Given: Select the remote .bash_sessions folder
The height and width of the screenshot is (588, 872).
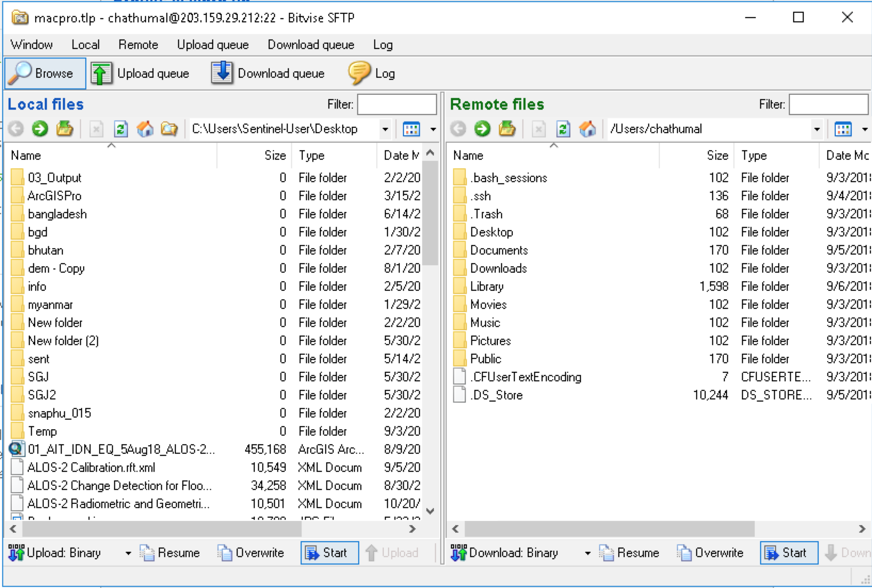Looking at the screenshot, I should pos(508,177).
